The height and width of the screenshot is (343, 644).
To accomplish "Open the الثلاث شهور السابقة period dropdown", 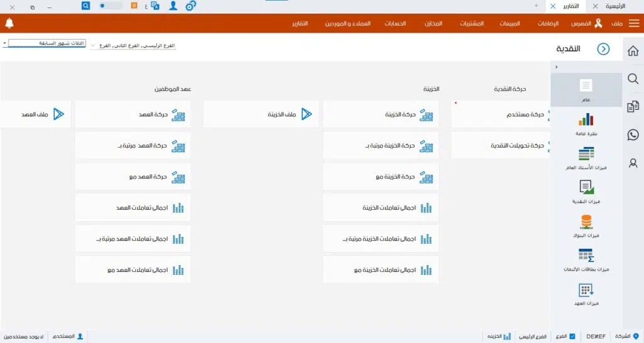I will coord(44,43).
